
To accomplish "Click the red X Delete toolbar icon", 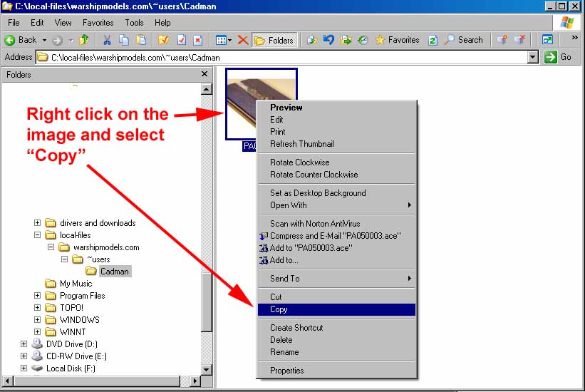I will coord(243,40).
